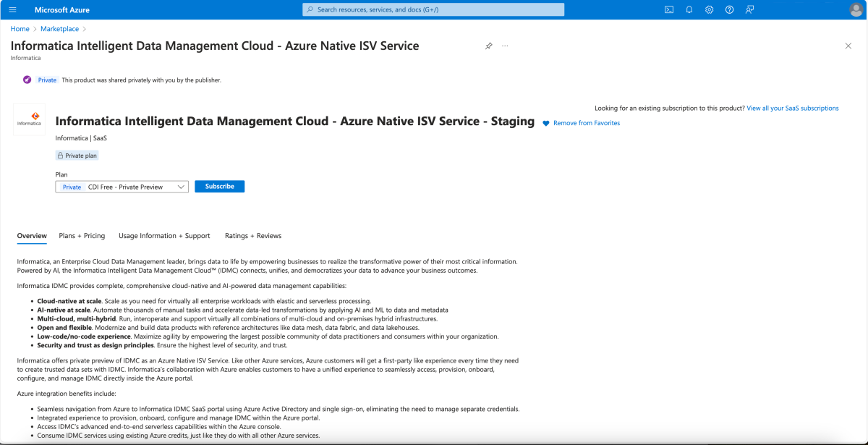
Task: Click the Private plan lock badge
Action: coord(77,156)
